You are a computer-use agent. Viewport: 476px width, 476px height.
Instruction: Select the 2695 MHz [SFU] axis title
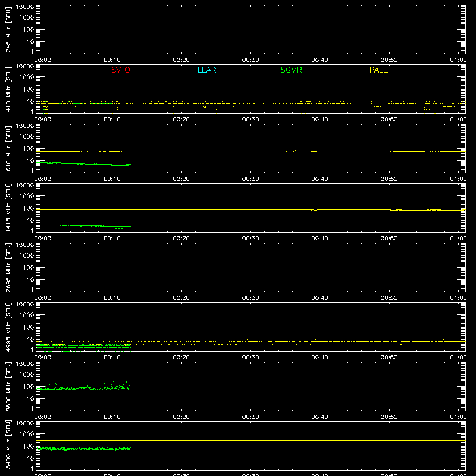point(8,267)
